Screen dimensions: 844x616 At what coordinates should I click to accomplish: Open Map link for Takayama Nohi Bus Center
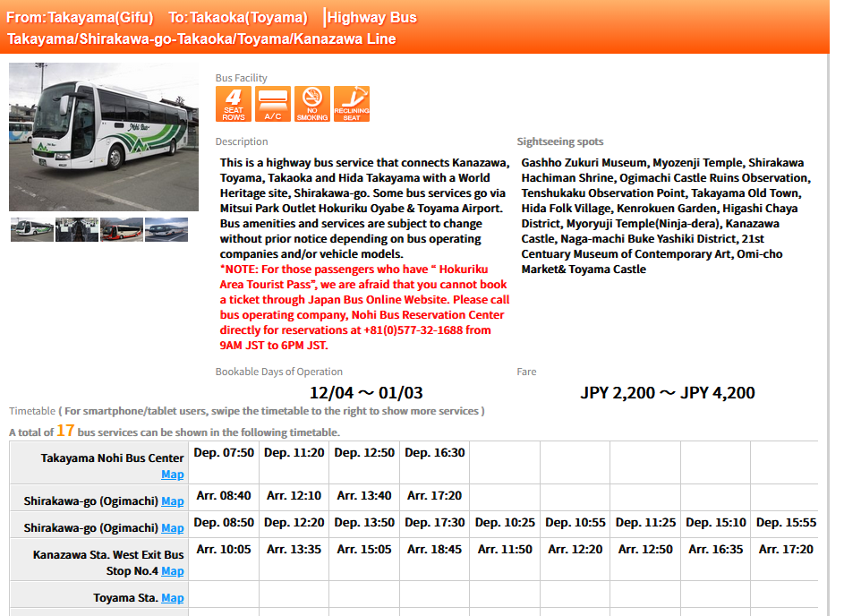point(172,475)
